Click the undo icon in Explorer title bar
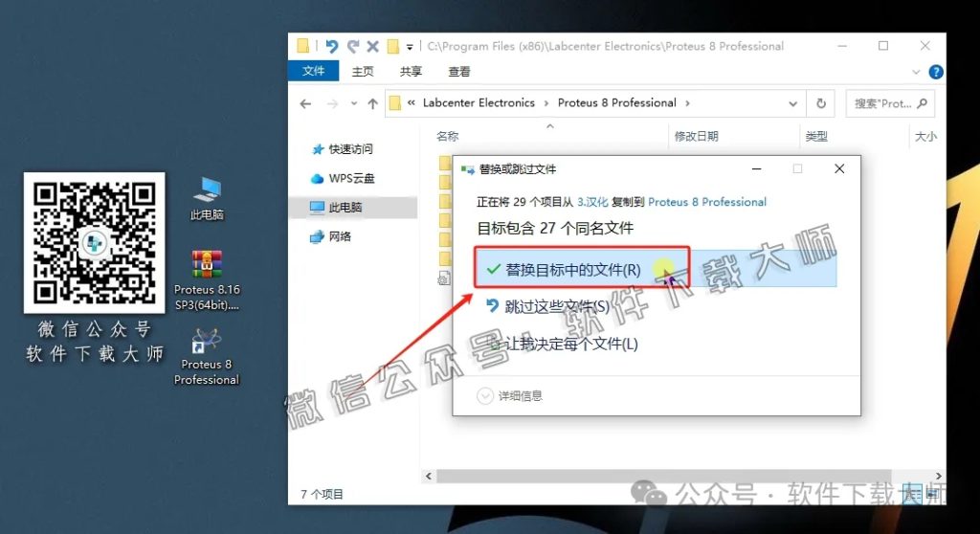The image size is (980, 534). 332,46
